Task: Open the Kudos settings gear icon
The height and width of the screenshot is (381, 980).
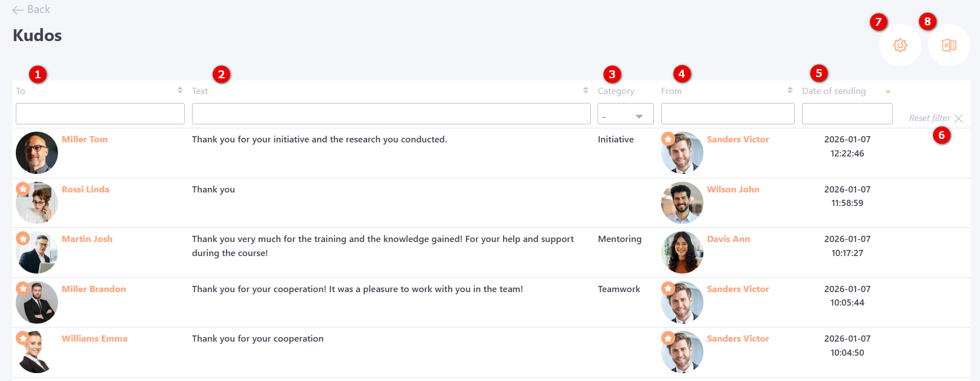Action: tap(900, 45)
